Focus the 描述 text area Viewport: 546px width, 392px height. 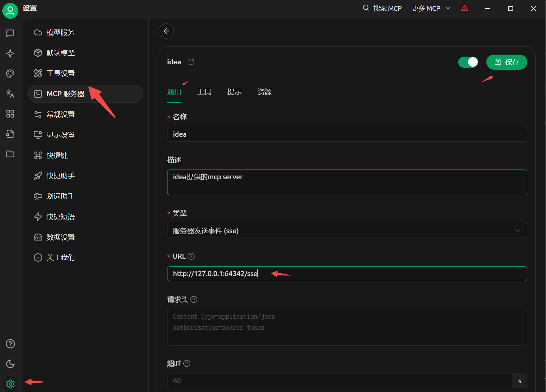coord(347,182)
